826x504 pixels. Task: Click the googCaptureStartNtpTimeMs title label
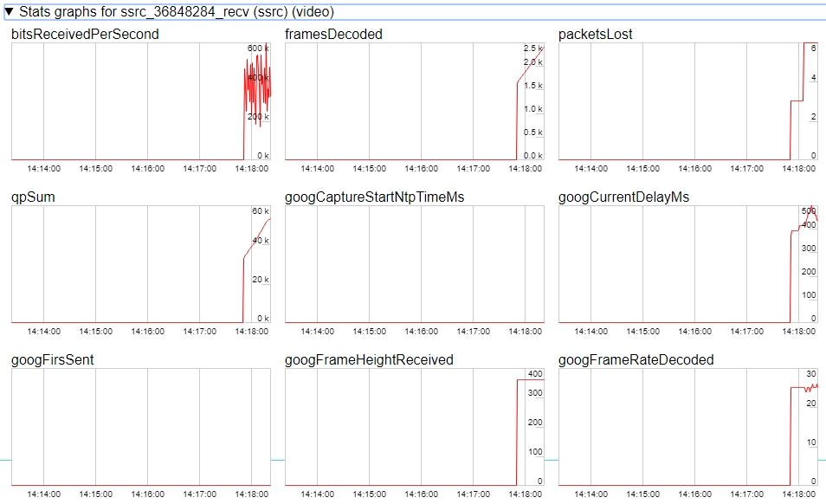(374, 197)
